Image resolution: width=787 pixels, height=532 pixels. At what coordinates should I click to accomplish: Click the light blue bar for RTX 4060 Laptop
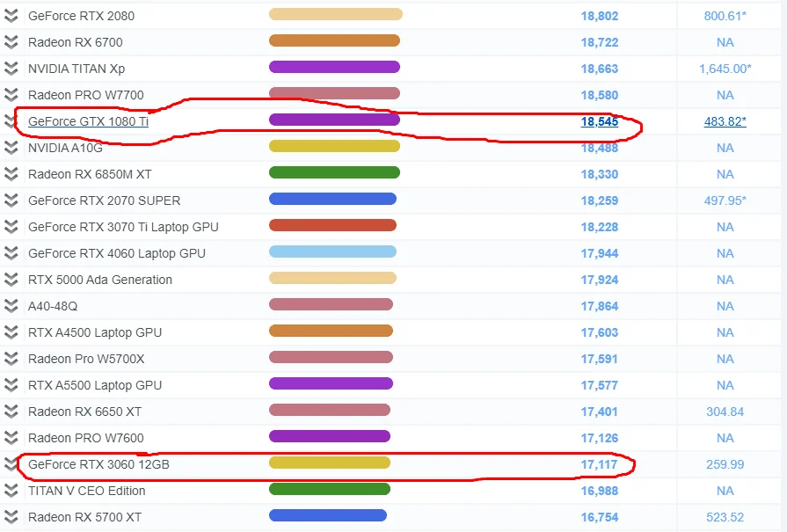tap(332, 251)
